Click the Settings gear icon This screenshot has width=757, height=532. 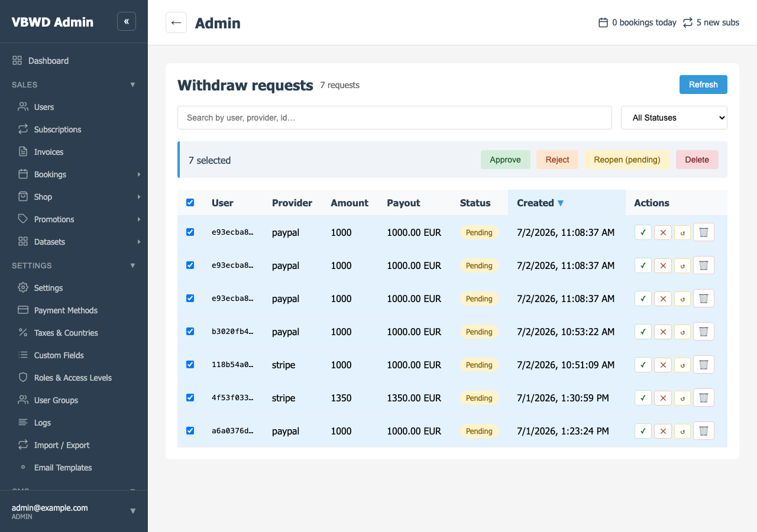pyautogui.click(x=23, y=287)
